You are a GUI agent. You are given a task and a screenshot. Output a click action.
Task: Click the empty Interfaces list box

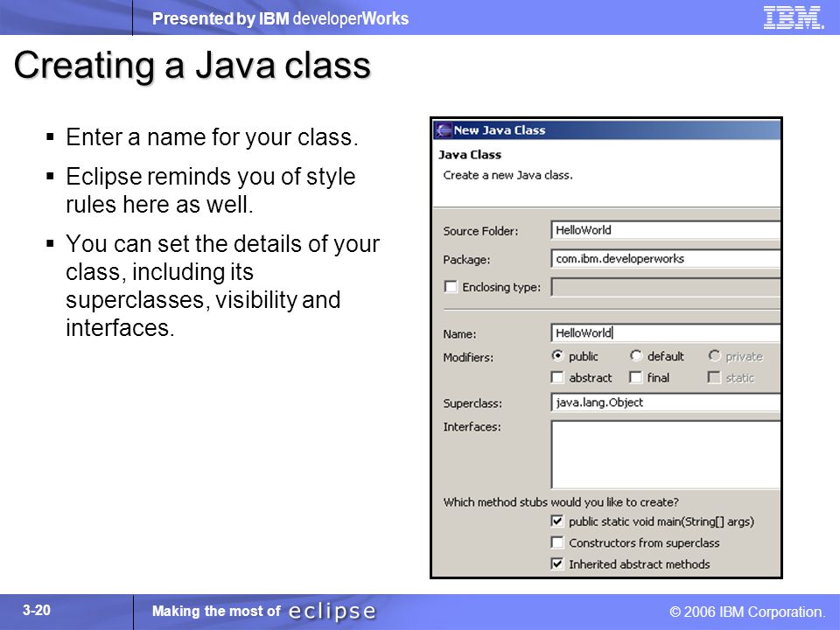[665, 455]
